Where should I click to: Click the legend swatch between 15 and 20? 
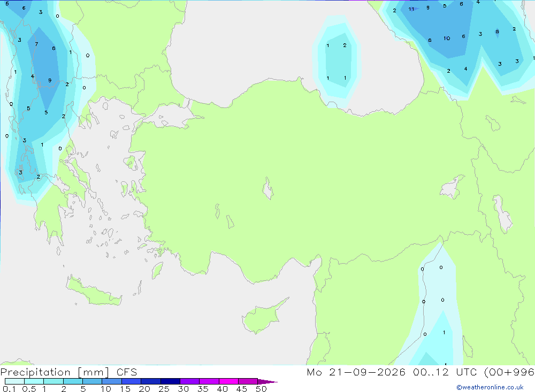[131, 381]
